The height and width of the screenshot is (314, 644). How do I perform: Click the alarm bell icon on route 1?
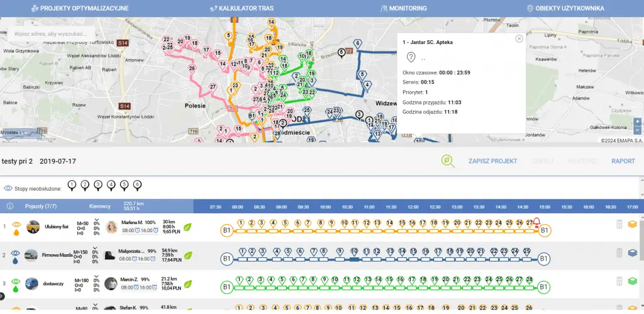tap(536, 222)
